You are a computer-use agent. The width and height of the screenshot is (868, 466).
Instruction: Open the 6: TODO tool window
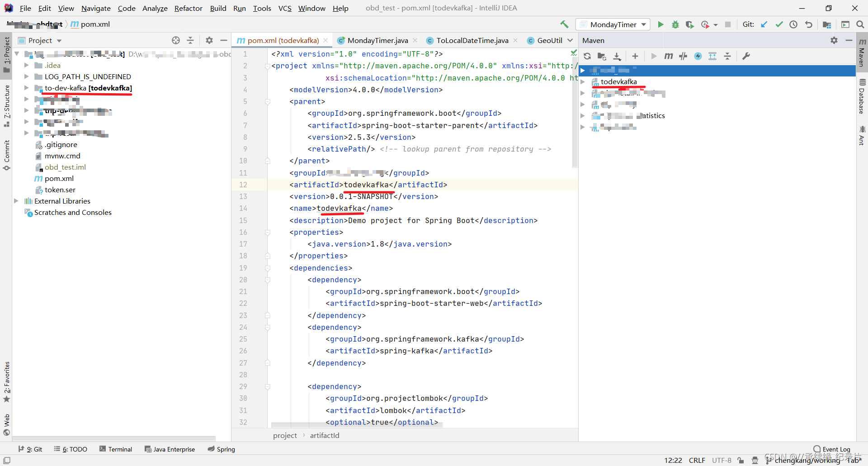coord(71,449)
